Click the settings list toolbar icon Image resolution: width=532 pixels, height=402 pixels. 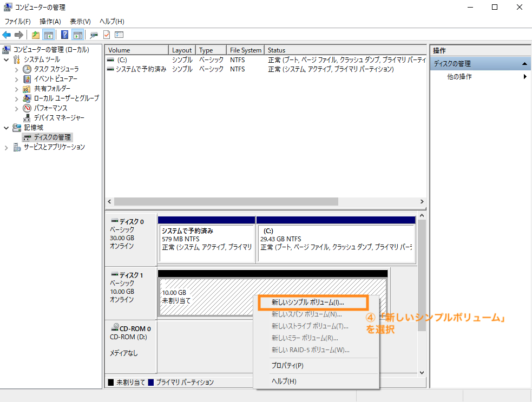click(x=119, y=35)
